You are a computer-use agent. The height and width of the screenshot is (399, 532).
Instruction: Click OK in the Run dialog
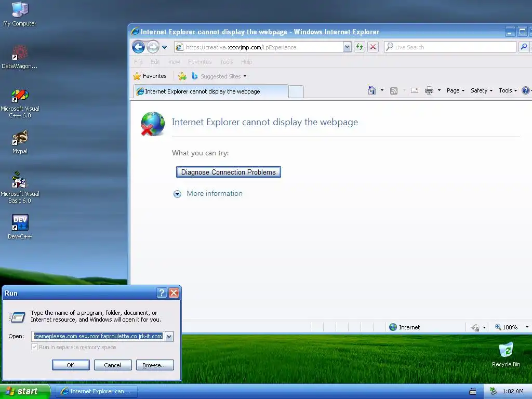click(x=71, y=365)
